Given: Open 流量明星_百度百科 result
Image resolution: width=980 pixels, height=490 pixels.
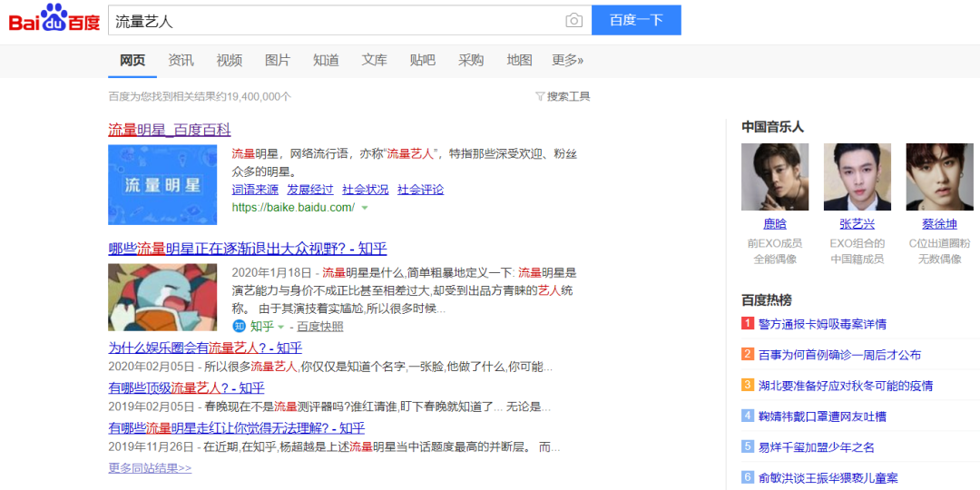Looking at the screenshot, I should pyautogui.click(x=170, y=130).
